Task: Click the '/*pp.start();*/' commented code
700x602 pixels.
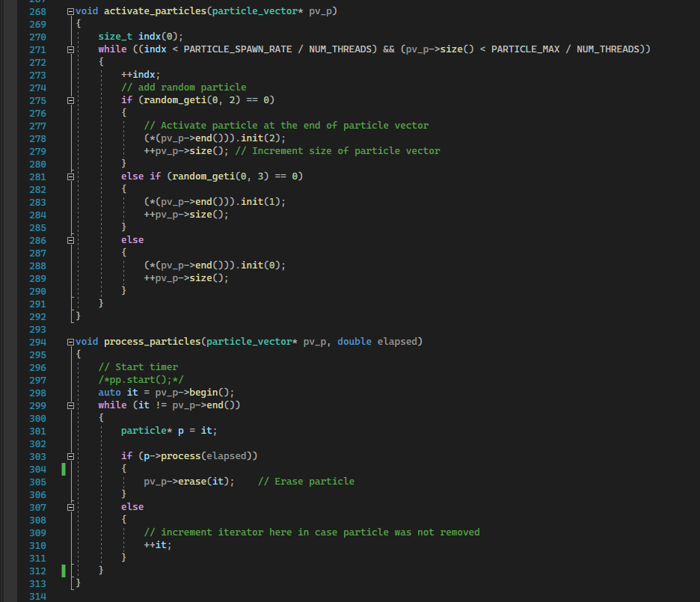Action: pos(141,380)
